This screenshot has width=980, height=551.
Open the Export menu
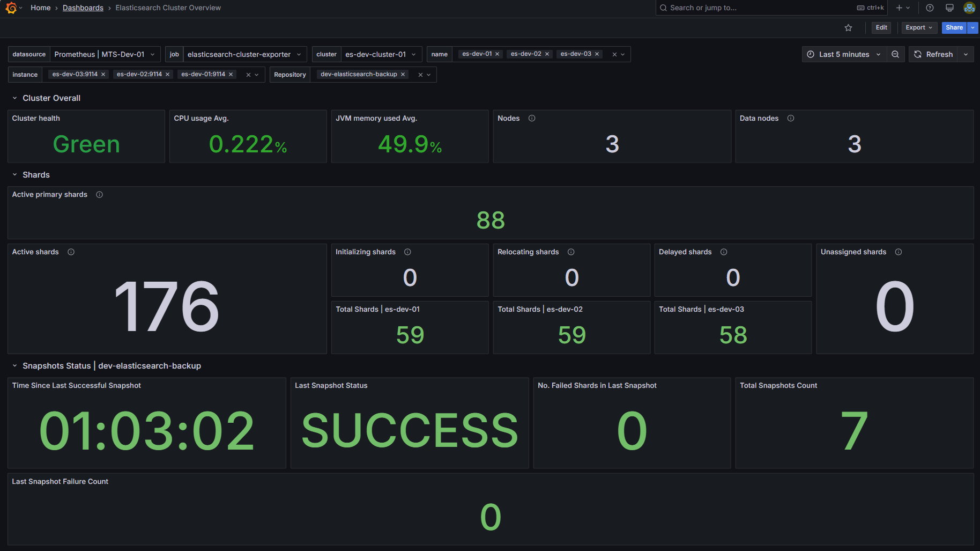[919, 28]
